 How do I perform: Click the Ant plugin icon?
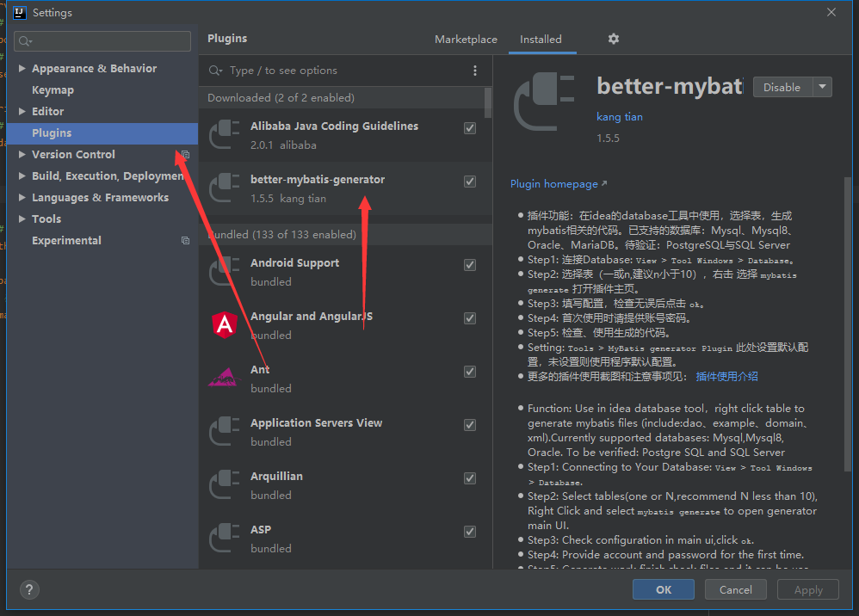click(225, 378)
